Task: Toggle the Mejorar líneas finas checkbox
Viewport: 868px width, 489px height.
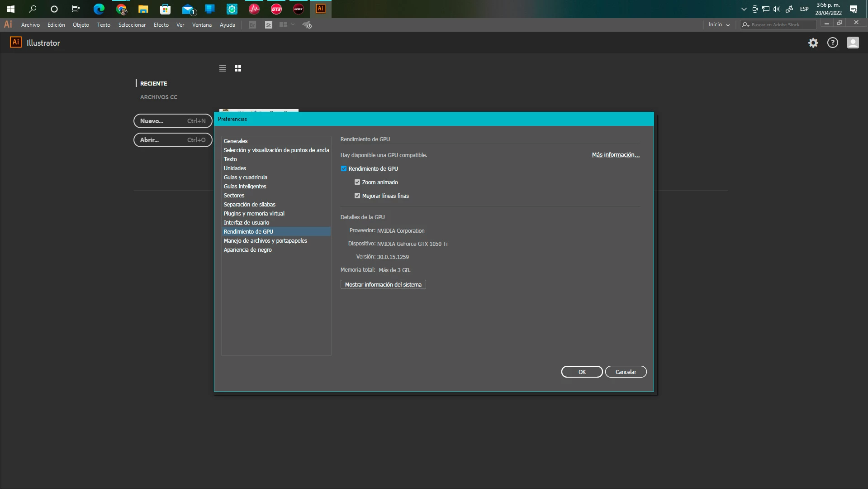Action: point(357,196)
